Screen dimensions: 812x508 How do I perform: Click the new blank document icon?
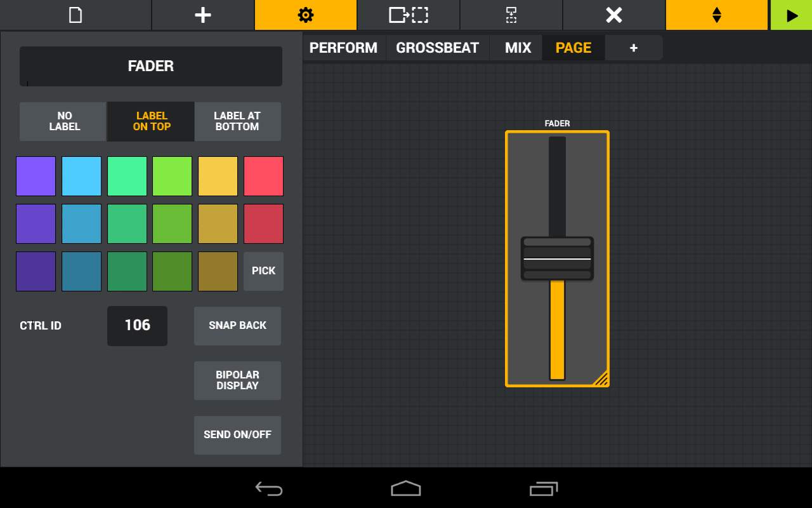tap(75, 15)
